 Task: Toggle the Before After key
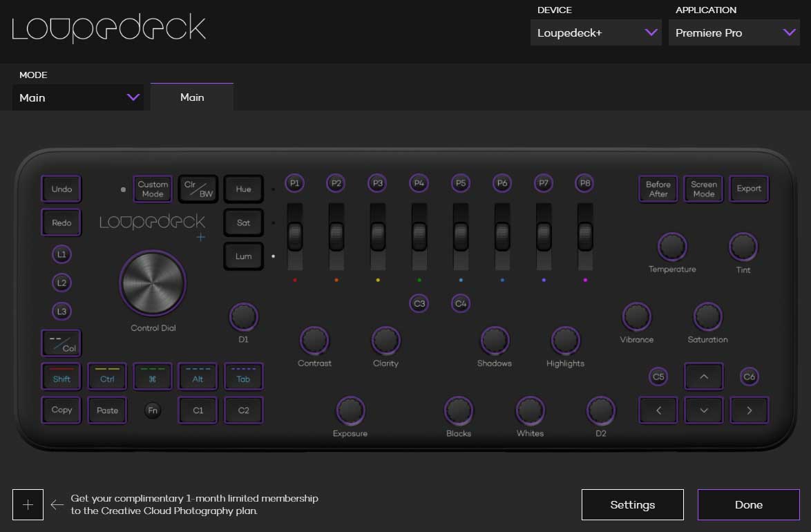[658, 189]
